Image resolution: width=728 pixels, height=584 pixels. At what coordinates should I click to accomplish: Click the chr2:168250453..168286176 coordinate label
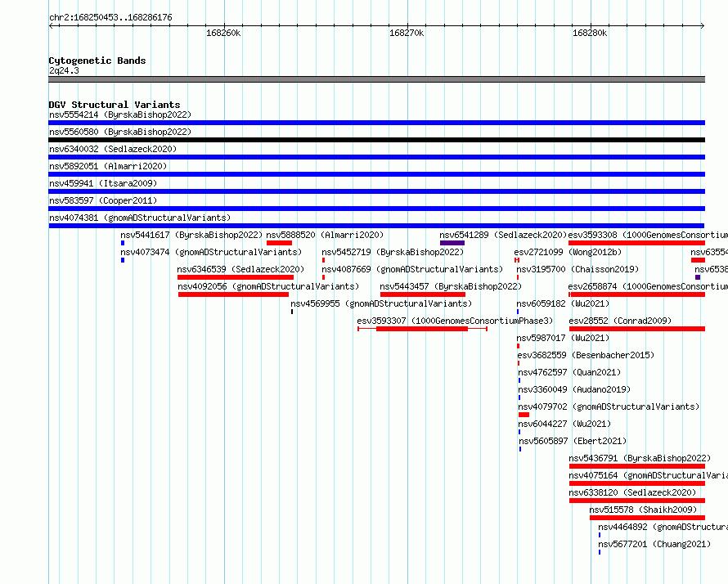click(110, 18)
